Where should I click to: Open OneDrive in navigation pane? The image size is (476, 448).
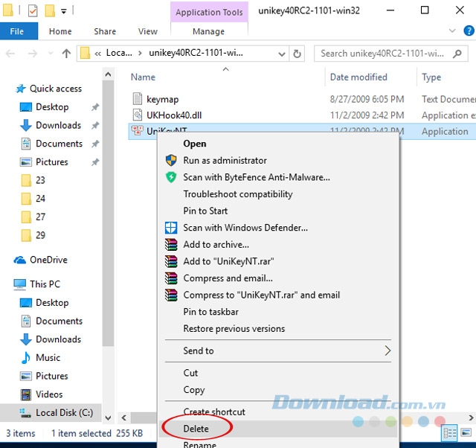coord(48,260)
